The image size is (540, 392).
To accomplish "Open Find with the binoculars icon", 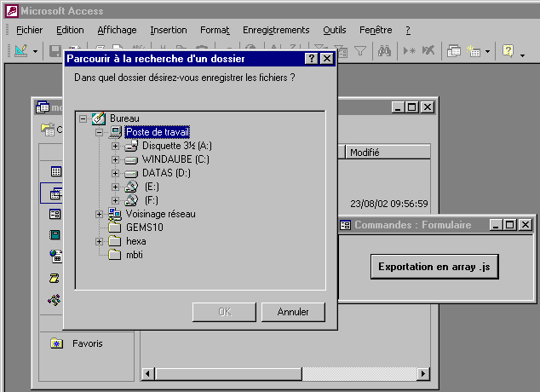I will (384, 51).
